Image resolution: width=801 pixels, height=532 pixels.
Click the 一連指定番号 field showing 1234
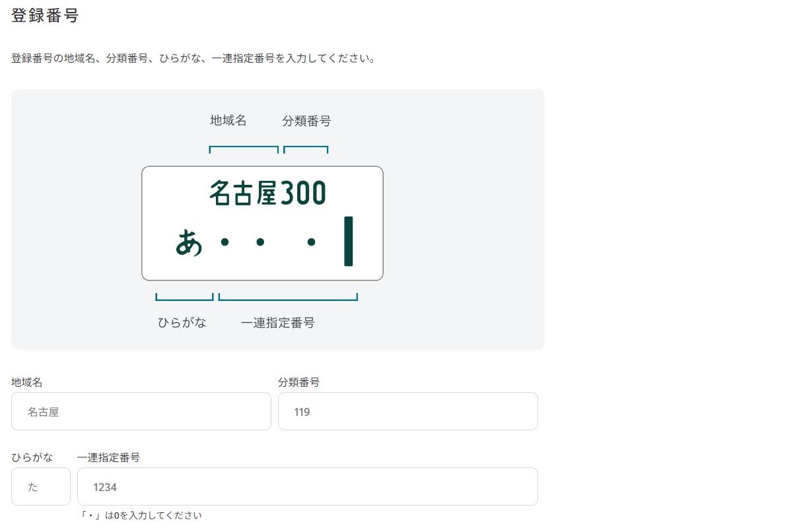click(x=308, y=486)
